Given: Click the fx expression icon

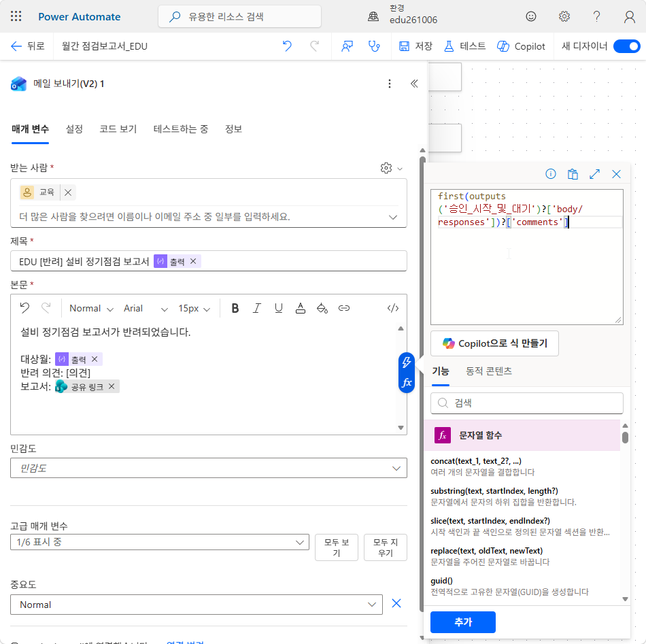Looking at the screenshot, I should (x=407, y=382).
